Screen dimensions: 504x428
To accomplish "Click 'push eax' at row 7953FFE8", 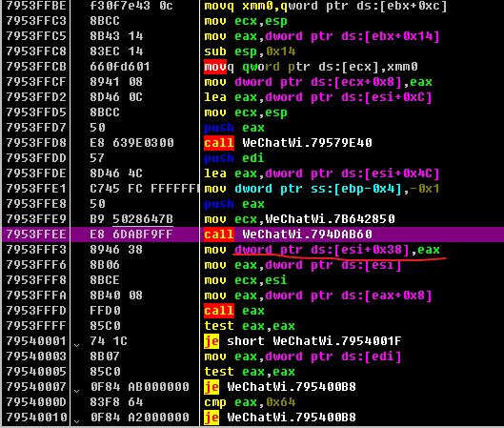I will pyautogui.click(x=234, y=204).
